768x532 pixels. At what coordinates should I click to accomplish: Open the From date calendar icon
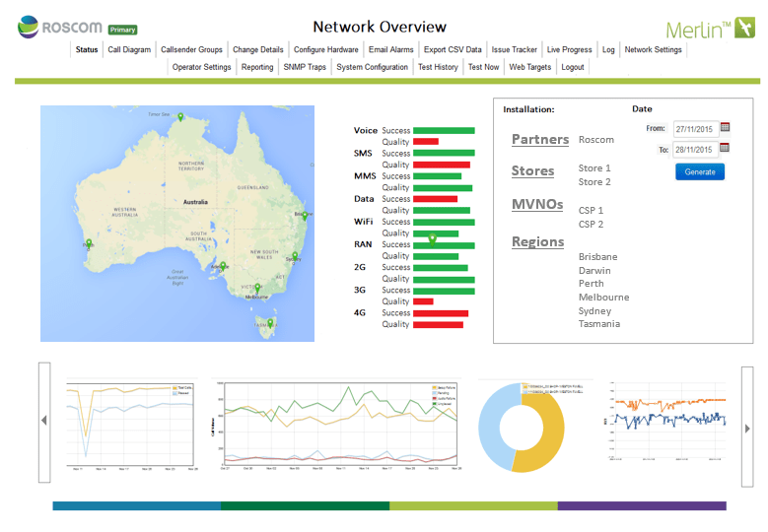725,127
